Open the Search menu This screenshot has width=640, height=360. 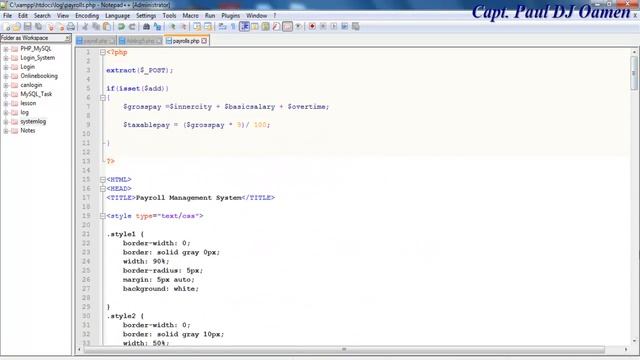[42, 16]
